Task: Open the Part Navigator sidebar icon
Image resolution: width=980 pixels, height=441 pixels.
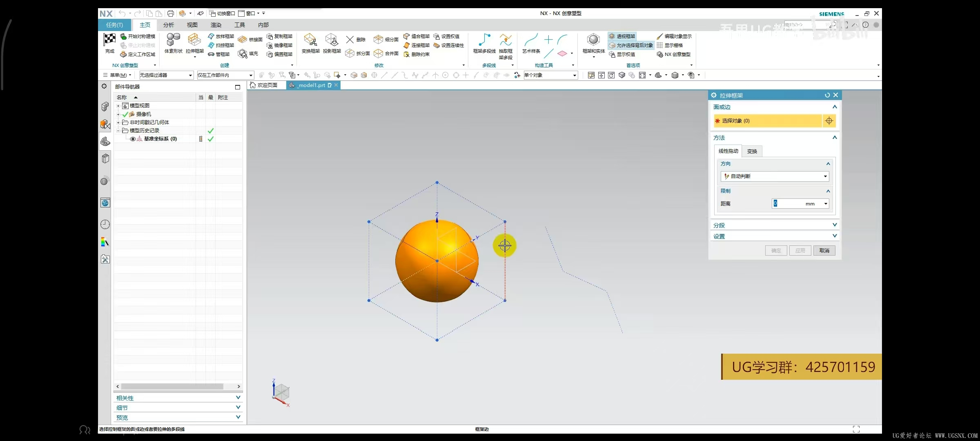Action: point(105,141)
